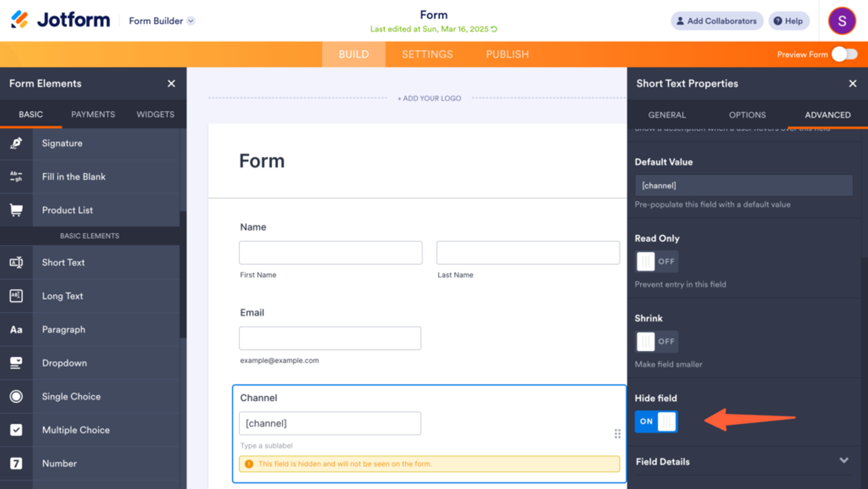The image size is (868, 489).
Task: Select the Paragraph Aa icon
Action: click(16, 330)
